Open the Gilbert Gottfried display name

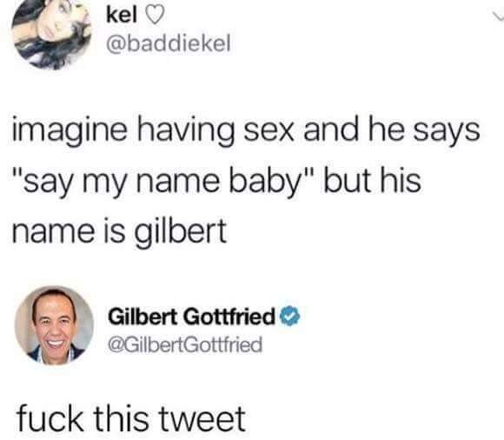pos(192,317)
